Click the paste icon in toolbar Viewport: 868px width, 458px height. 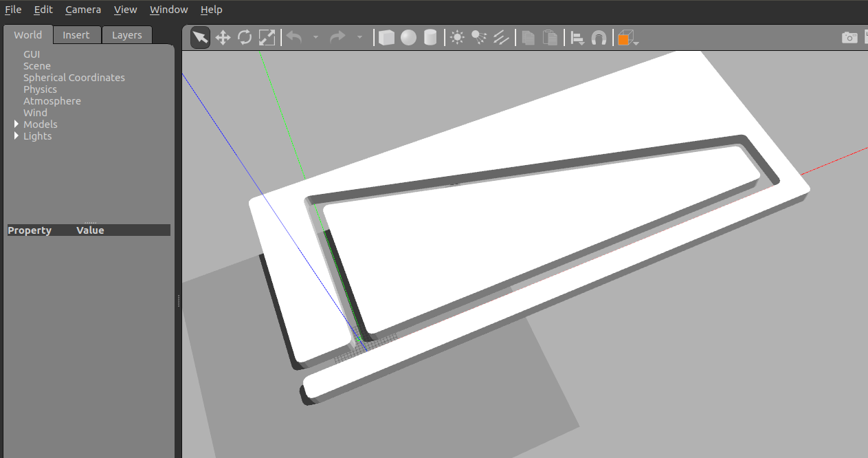[x=550, y=37]
